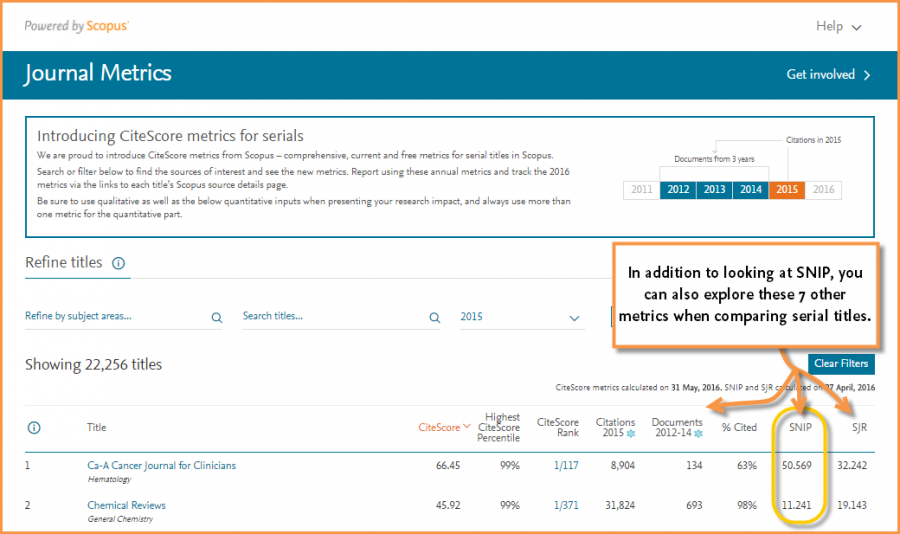Select the Refine titles tab
The image size is (900, 534).
[x=64, y=262]
